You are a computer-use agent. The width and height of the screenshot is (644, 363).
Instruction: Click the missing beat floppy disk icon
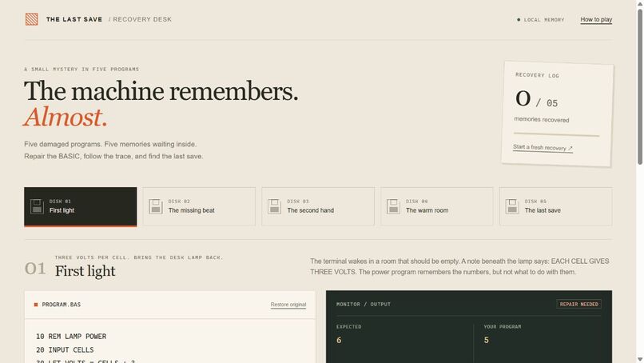point(156,206)
